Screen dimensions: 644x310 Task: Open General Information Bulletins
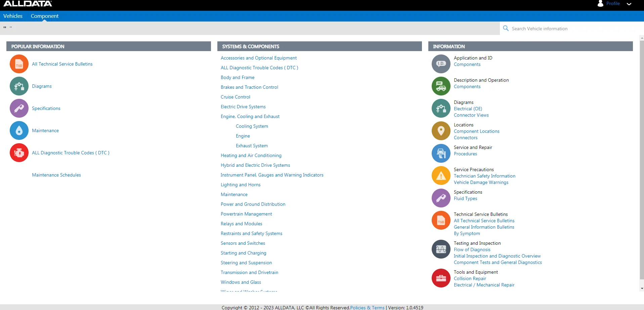tap(484, 227)
